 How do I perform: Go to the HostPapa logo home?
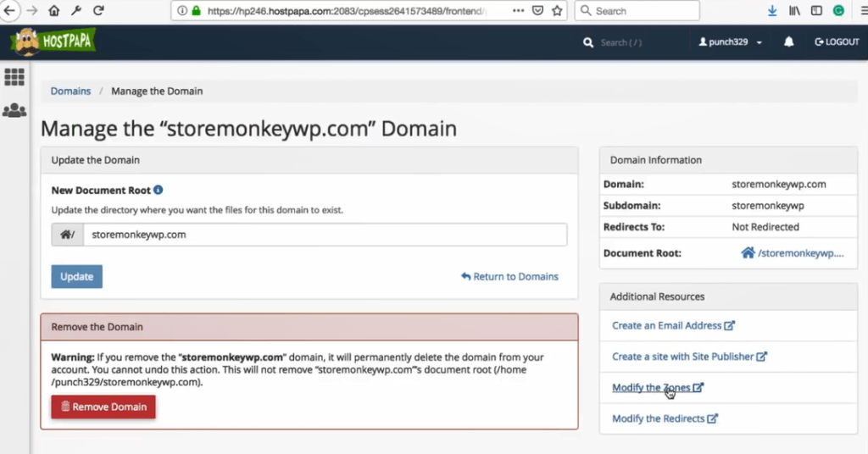click(53, 42)
